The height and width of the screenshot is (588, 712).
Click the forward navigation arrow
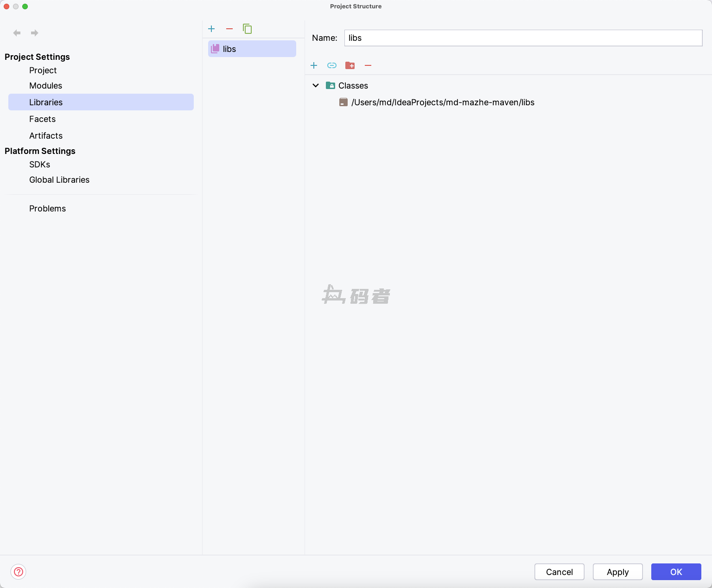click(35, 33)
